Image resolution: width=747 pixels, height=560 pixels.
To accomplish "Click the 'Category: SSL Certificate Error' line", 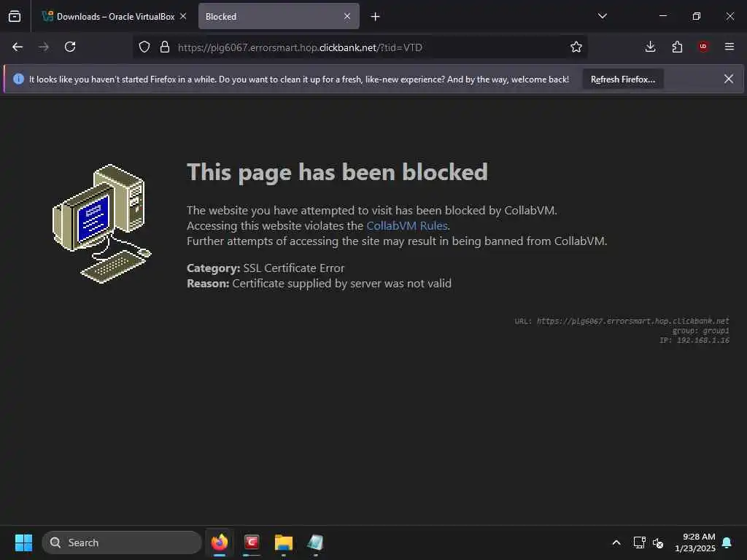I will point(266,268).
